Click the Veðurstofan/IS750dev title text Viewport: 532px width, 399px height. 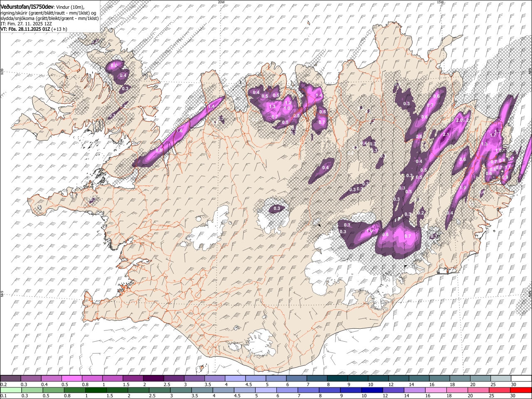(x=27, y=7)
